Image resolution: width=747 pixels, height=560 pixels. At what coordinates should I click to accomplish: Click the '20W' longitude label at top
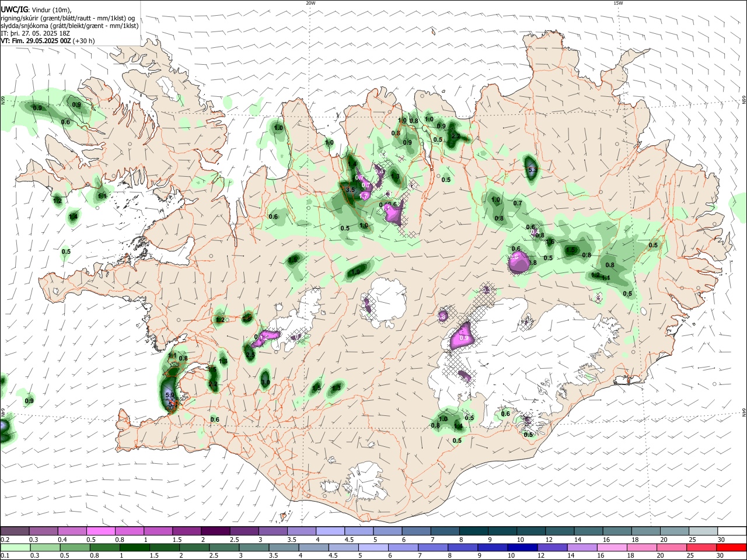(310, 3)
